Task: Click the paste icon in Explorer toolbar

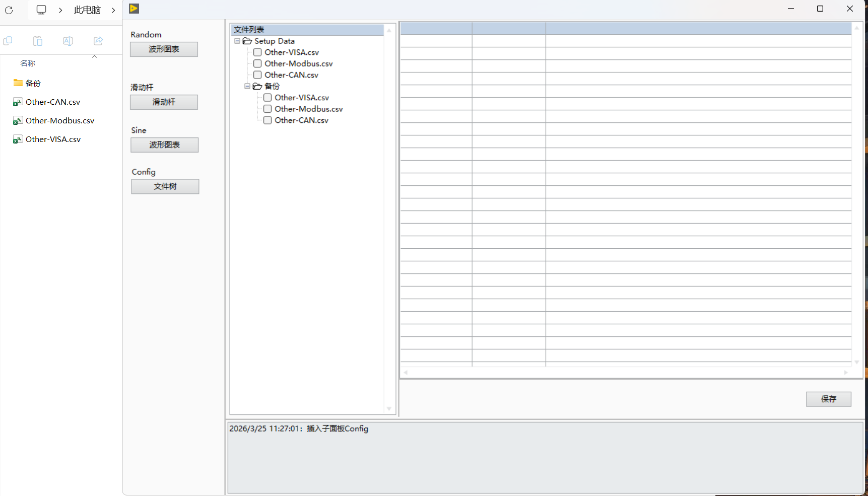Action: coord(38,41)
